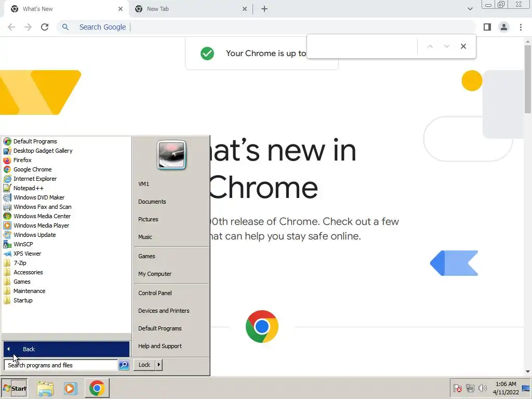The image size is (532, 399).
Task: Open Windows Explorer from the taskbar
Action: tap(45, 389)
